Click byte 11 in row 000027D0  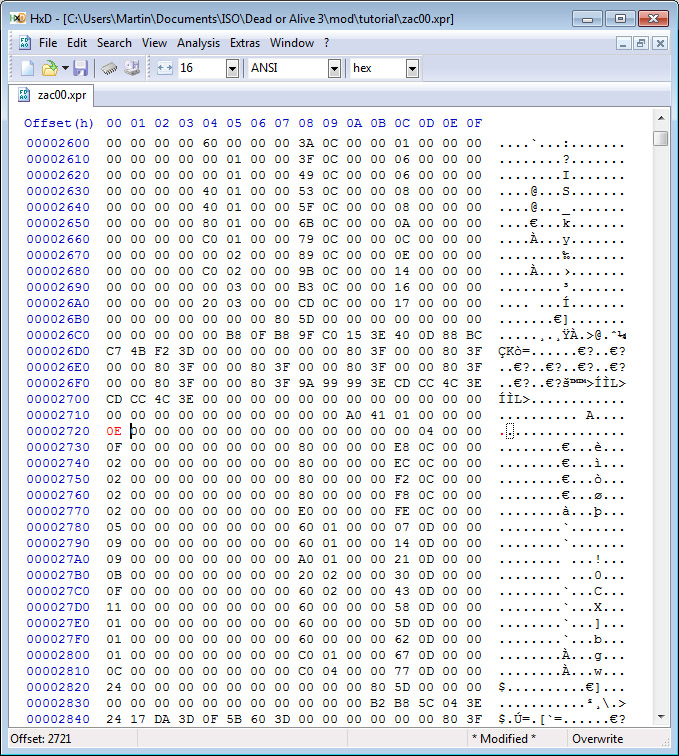114,607
